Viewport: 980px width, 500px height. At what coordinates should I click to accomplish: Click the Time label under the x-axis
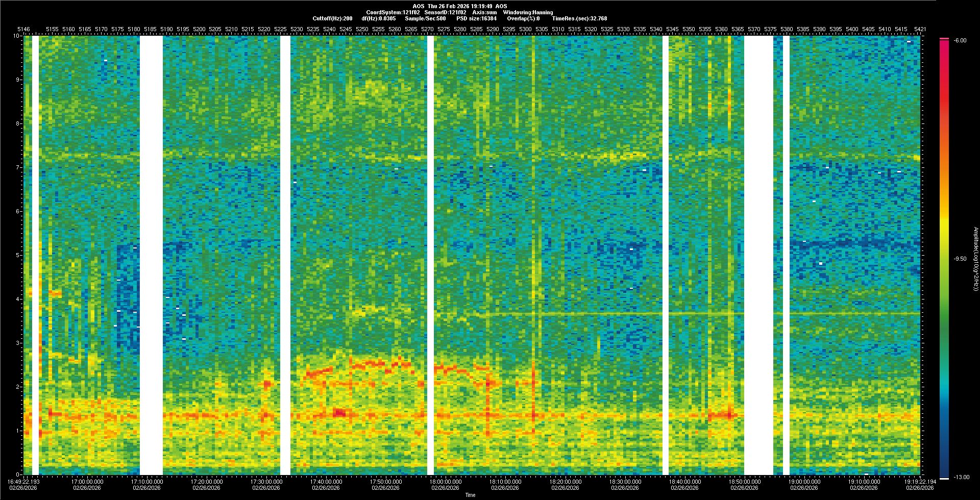click(470, 495)
